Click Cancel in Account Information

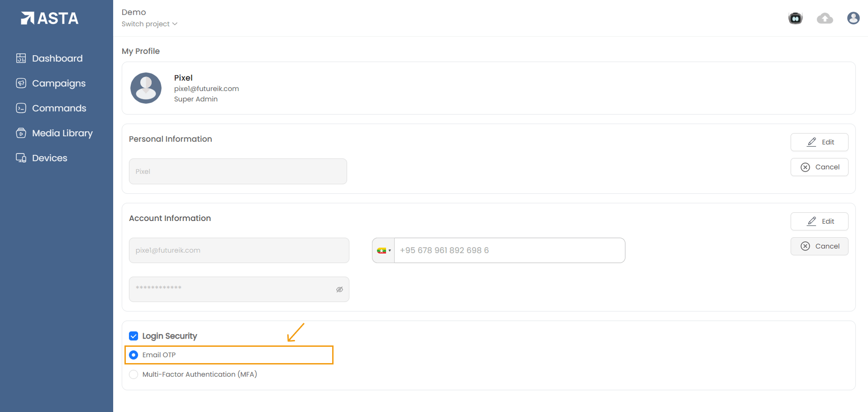tap(819, 246)
